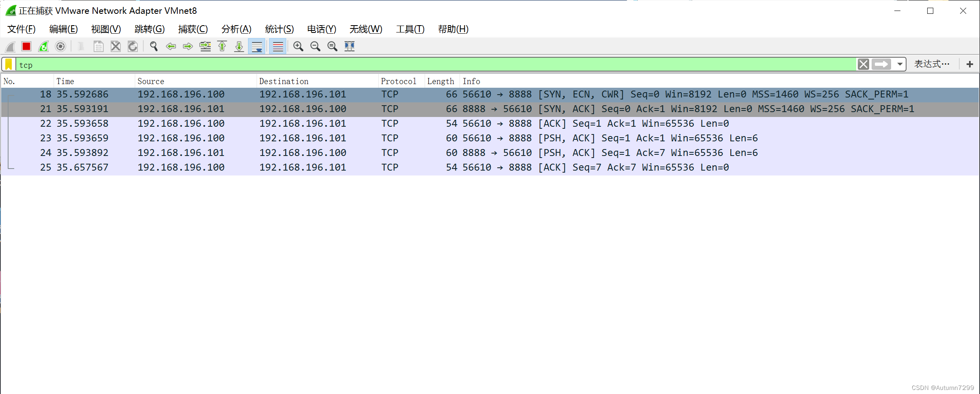The width and height of the screenshot is (980, 394).
Task: Restart the current capture
Action: (43, 47)
